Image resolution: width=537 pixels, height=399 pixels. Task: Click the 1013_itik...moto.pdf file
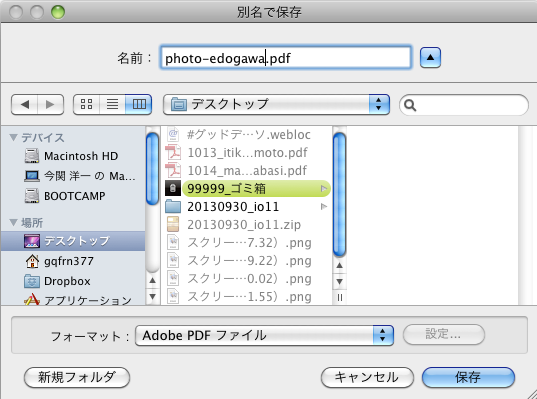click(247, 152)
